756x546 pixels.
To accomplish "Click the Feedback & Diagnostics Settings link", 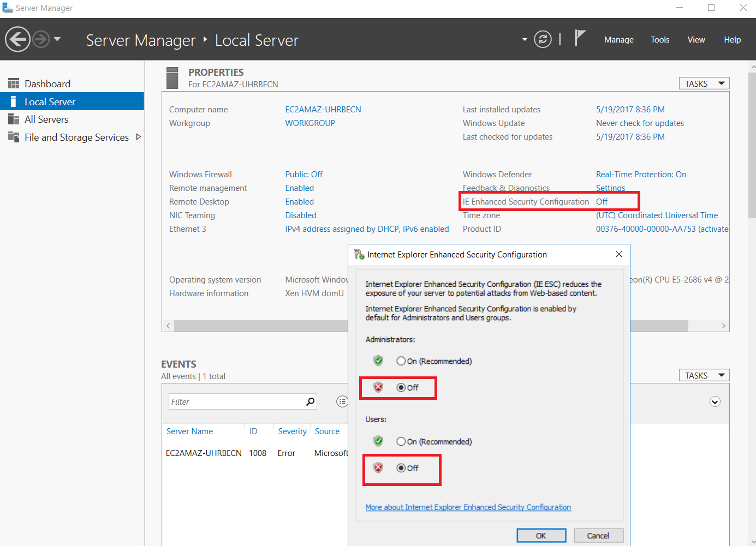I will coord(610,188).
